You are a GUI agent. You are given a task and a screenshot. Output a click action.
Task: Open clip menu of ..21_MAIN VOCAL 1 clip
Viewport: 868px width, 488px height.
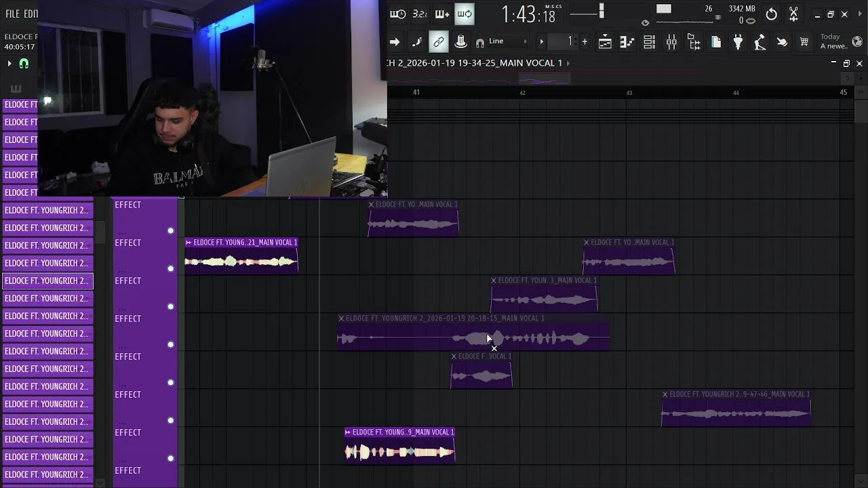pos(189,242)
